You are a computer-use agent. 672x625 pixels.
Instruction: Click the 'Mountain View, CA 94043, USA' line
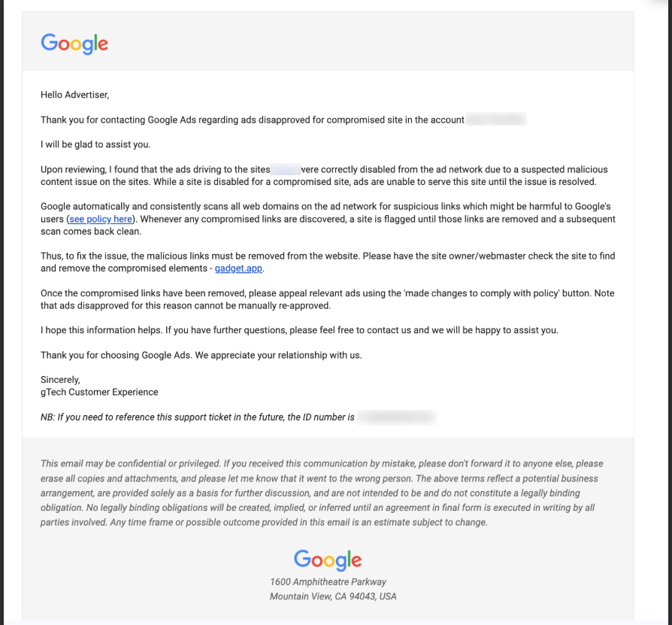pos(333,596)
